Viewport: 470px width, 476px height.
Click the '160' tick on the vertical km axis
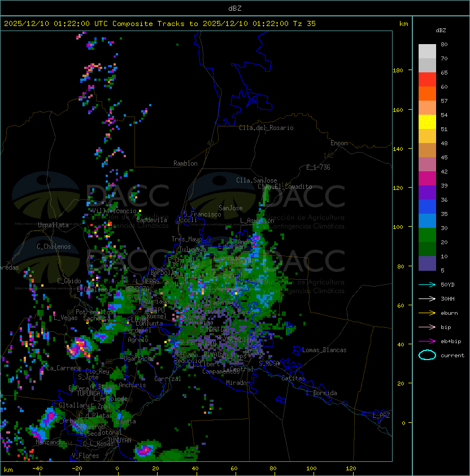398,110
